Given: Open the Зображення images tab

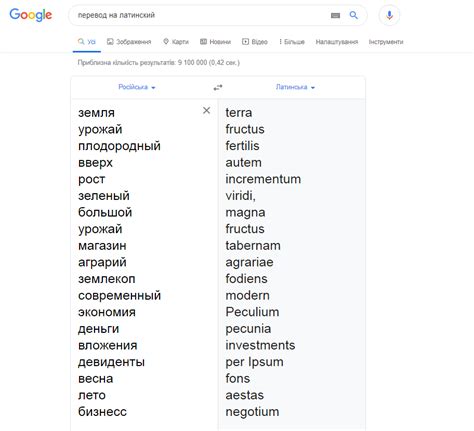Looking at the screenshot, I should click(129, 42).
